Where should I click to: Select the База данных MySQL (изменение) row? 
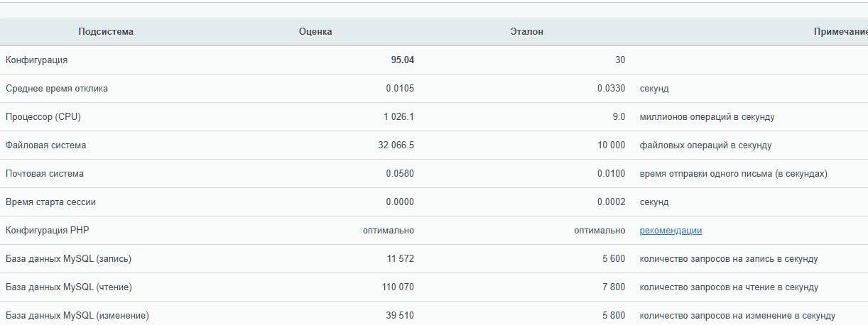pyautogui.click(x=77, y=316)
